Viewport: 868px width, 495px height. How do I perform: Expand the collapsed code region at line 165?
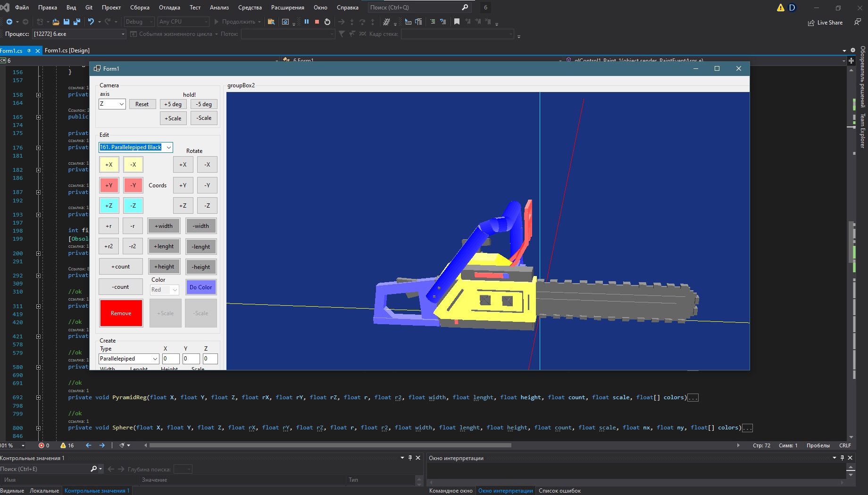(x=39, y=117)
